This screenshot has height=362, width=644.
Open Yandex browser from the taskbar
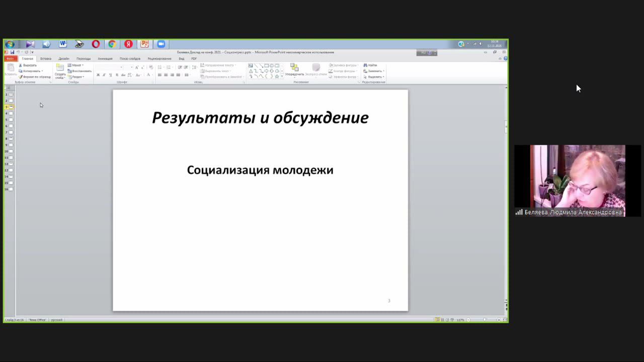[x=128, y=44]
